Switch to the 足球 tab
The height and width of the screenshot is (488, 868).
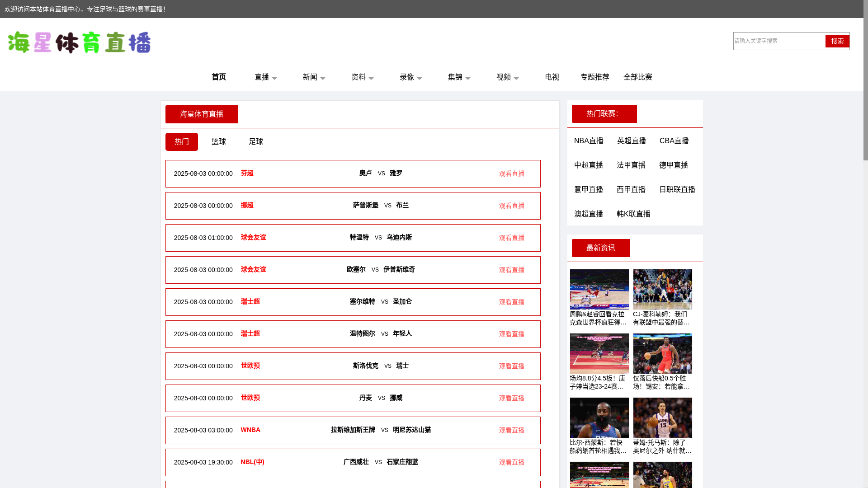click(x=256, y=142)
